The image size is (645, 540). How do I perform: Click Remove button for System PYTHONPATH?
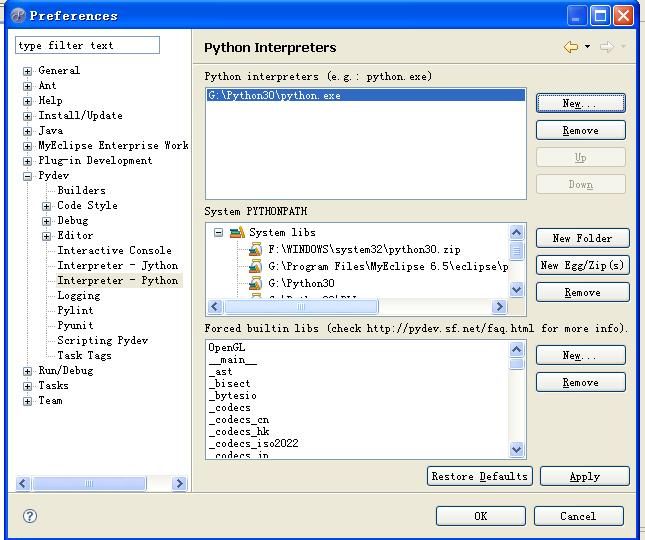click(582, 292)
